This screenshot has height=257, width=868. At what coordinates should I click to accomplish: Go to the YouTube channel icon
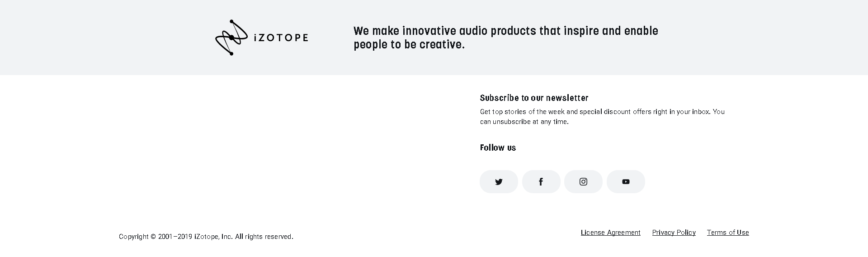tap(626, 181)
